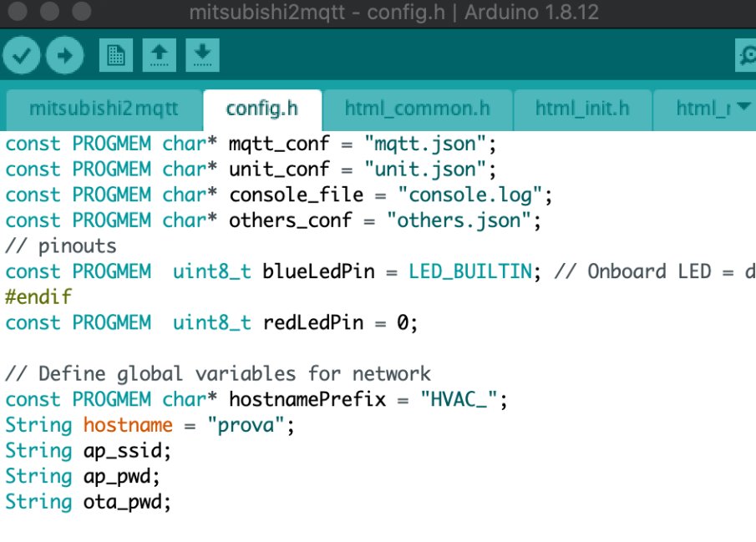Click the #endif directive
756x542 pixels.
click(x=38, y=297)
